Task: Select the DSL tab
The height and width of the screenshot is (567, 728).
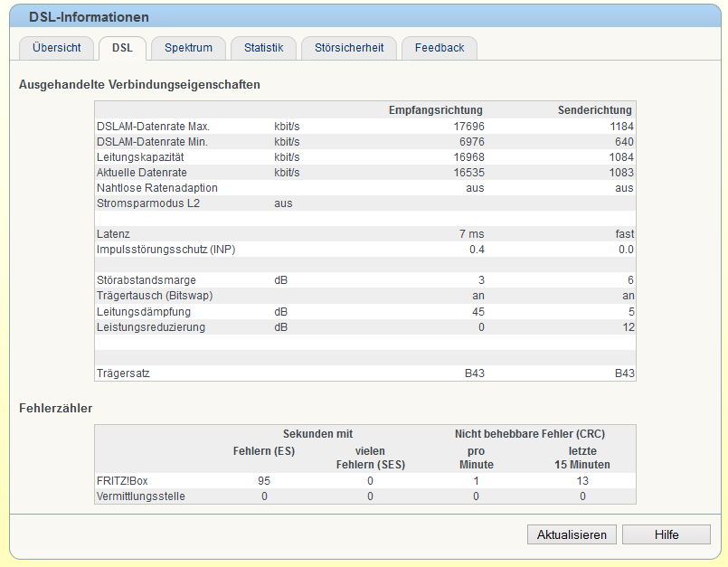Action: click(x=123, y=48)
